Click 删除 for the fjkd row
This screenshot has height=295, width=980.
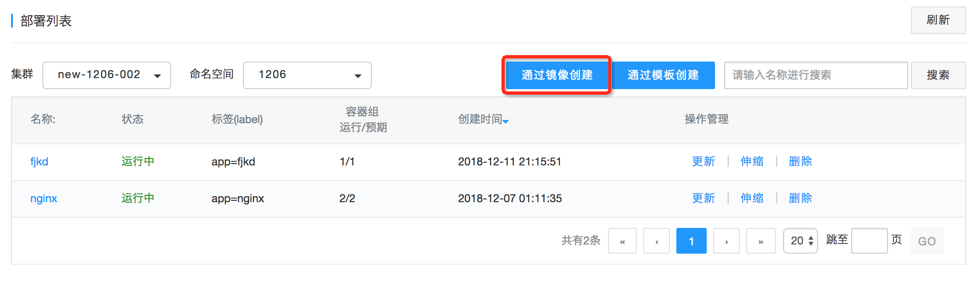tap(800, 162)
